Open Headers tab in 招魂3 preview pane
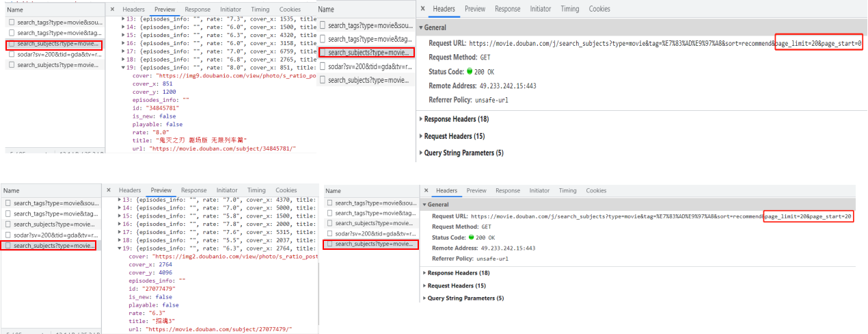Image resolution: width=868 pixels, height=334 pixels. (130, 190)
